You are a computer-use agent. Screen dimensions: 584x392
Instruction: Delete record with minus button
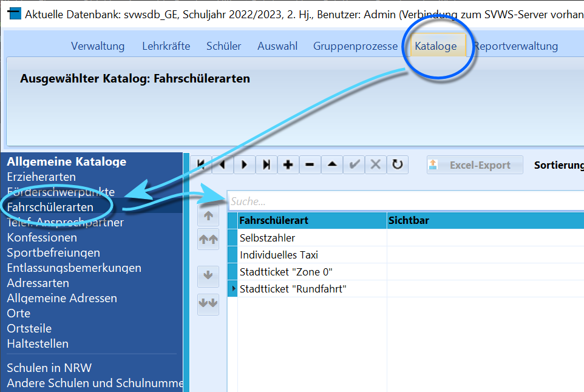click(x=310, y=164)
